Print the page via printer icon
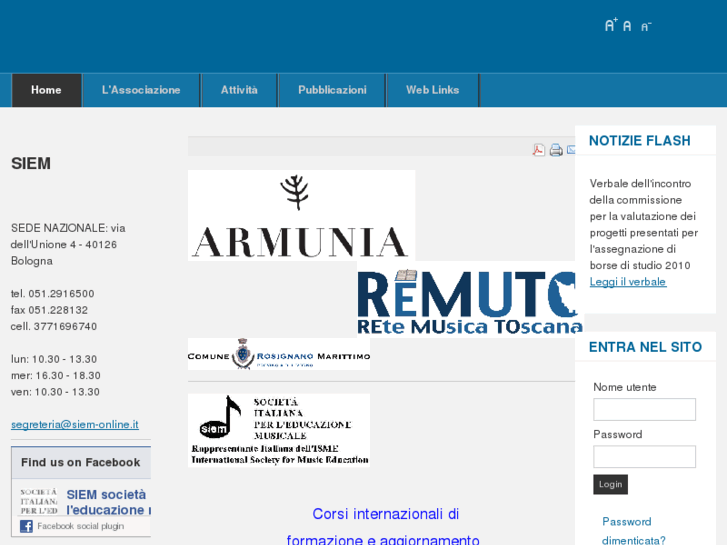Screen dimensions: 727x545 556,150
